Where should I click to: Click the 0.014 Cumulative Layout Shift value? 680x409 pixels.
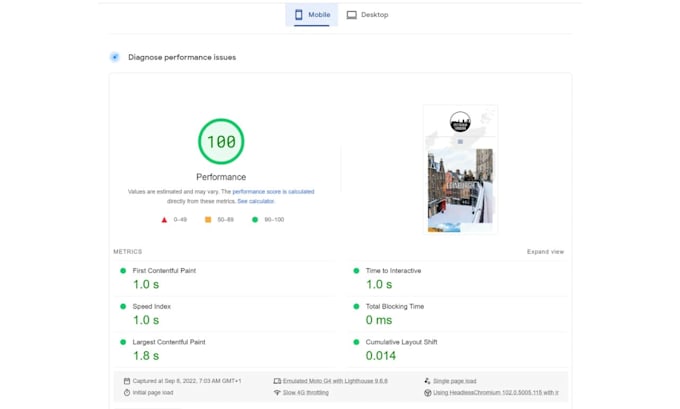381,356
